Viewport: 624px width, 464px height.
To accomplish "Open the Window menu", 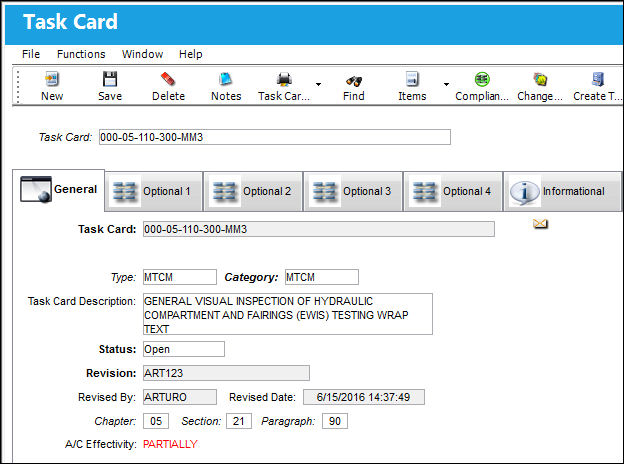I will pos(142,54).
